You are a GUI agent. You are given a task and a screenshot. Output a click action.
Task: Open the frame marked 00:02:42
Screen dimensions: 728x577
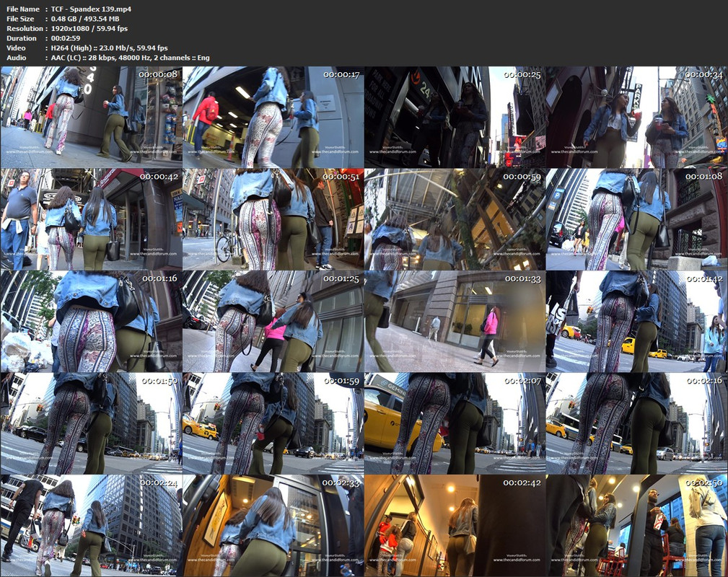point(455,526)
